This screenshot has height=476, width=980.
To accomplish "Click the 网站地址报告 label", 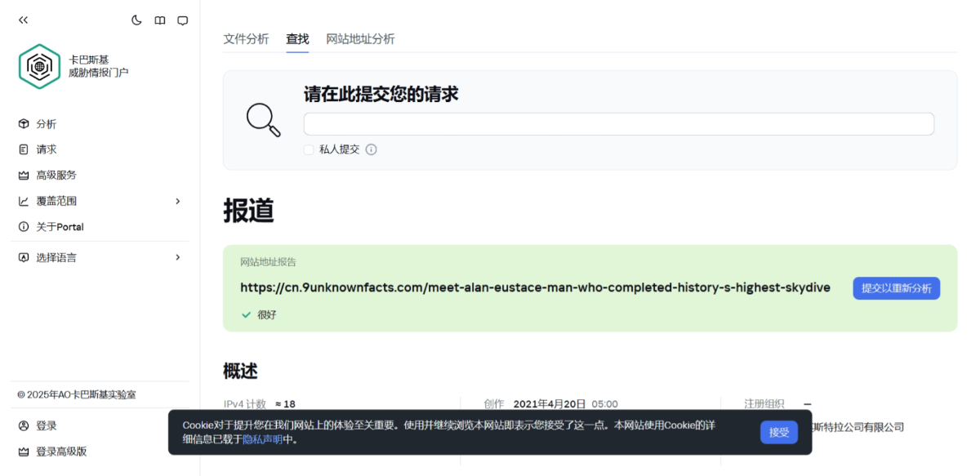I will pos(268,262).
